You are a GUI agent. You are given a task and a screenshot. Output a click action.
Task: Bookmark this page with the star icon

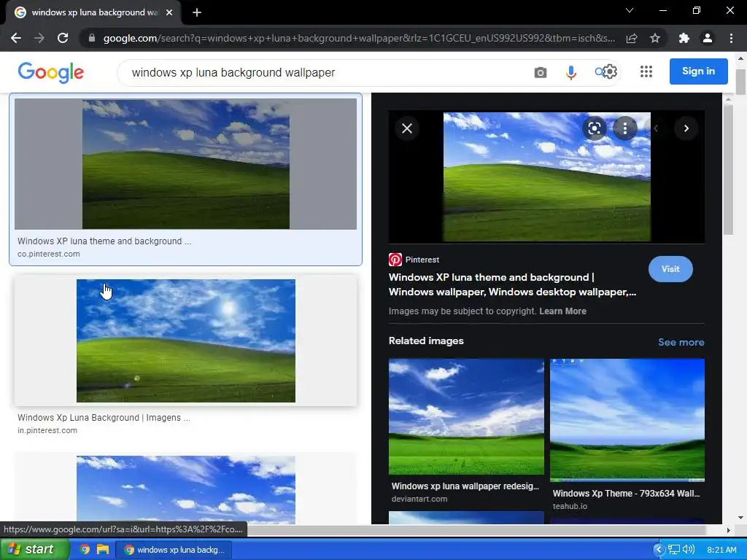(x=655, y=38)
